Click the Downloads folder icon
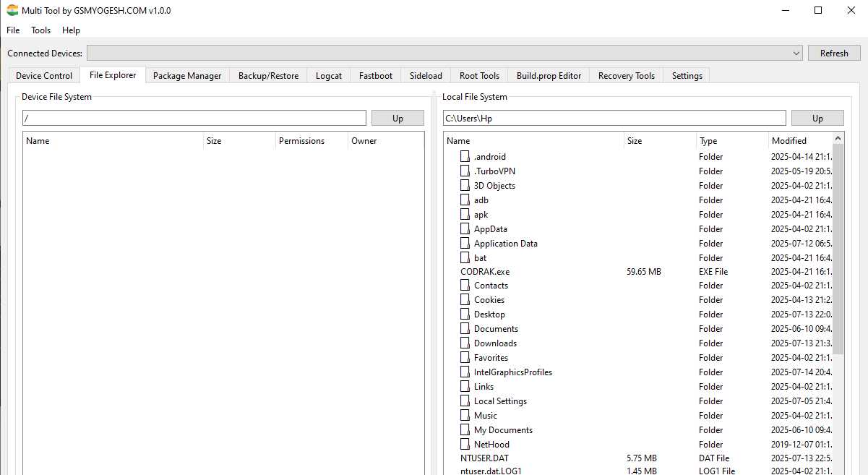Viewport: 868px width, 475px height. click(465, 343)
